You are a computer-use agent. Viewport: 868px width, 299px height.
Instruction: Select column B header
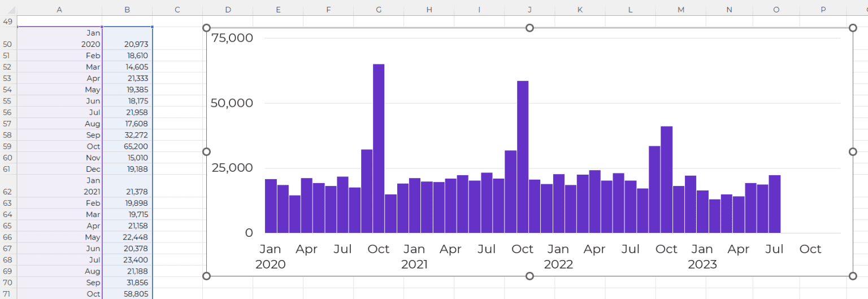[127, 10]
